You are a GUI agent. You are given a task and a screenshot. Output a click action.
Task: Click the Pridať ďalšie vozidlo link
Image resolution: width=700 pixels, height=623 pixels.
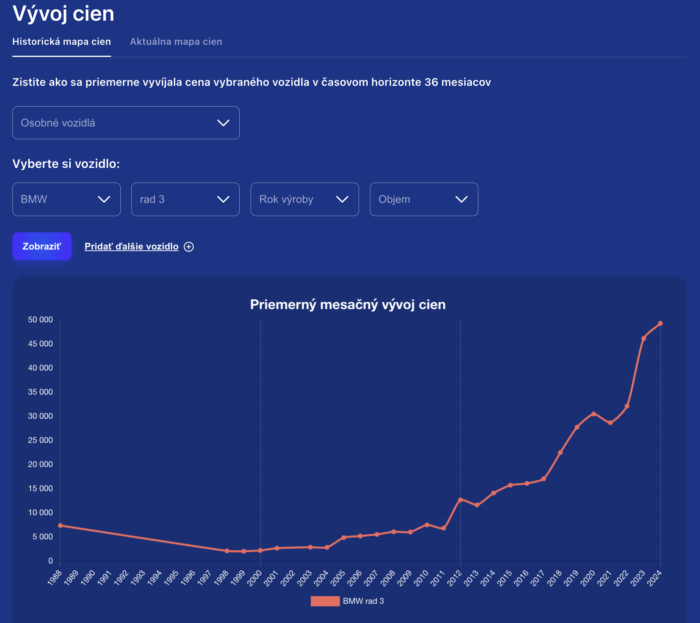pos(131,246)
